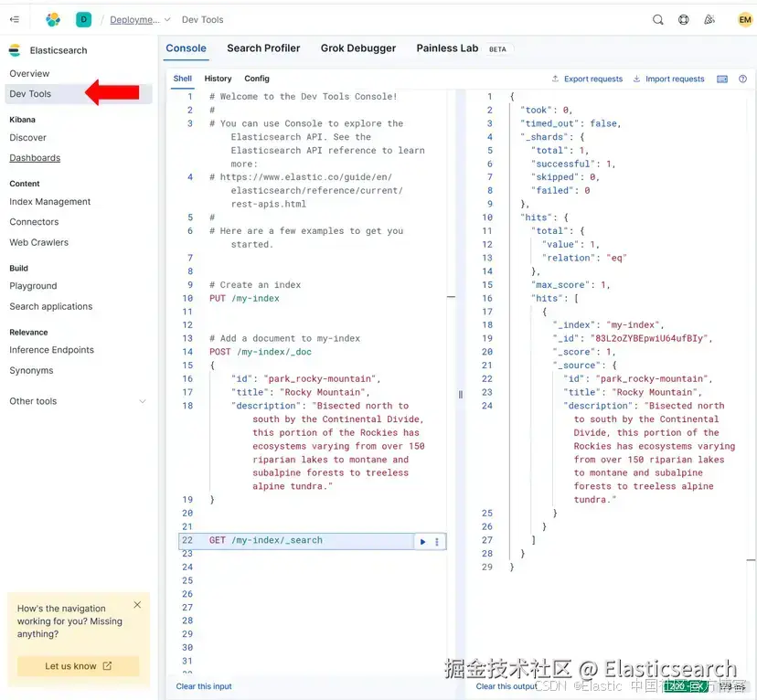The width and height of the screenshot is (757, 700).
Task: Open Playground in the sidebar
Action: (x=33, y=286)
